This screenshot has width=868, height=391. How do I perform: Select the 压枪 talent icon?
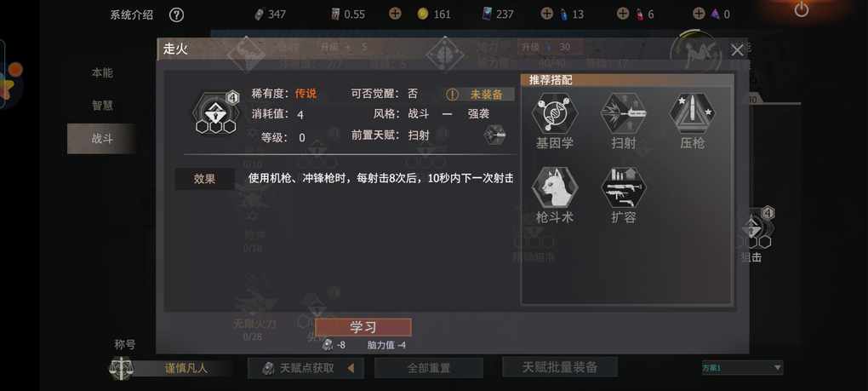pos(692,113)
